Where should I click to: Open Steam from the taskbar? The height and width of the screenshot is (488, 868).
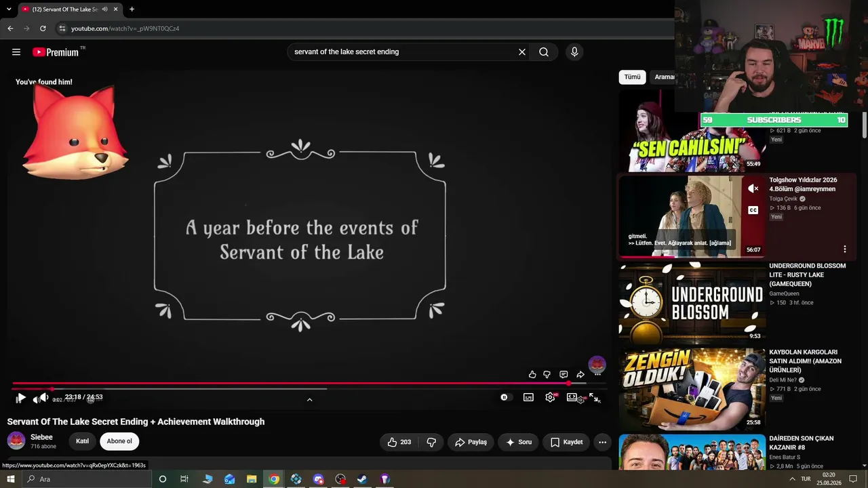[363, 479]
